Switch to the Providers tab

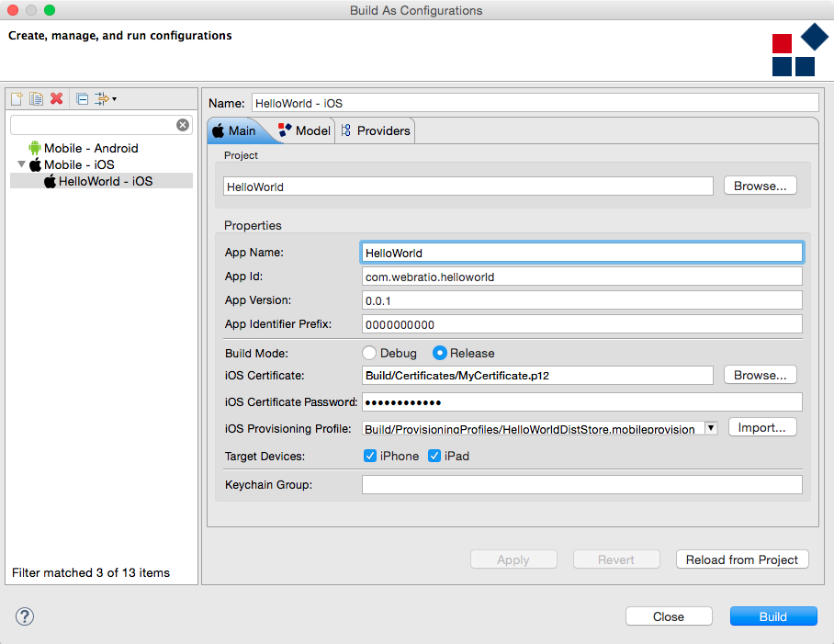(376, 130)
